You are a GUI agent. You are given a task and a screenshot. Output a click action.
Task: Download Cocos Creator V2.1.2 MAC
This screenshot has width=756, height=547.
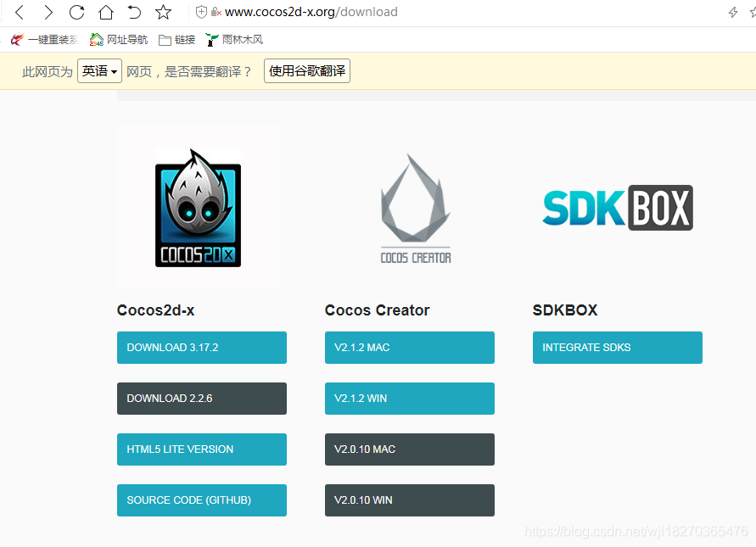(410, 348)
